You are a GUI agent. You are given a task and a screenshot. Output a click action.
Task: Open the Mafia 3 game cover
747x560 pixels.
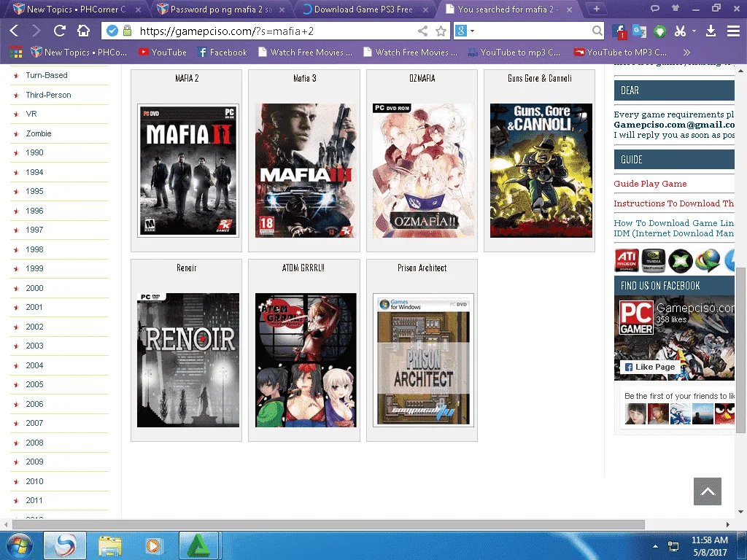pos(306,171)
